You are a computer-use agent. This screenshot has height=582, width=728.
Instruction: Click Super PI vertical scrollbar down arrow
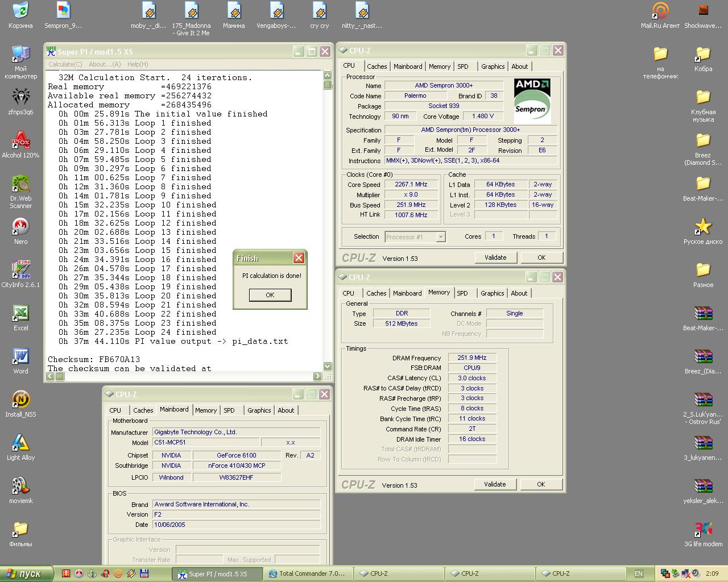(328, 366)
